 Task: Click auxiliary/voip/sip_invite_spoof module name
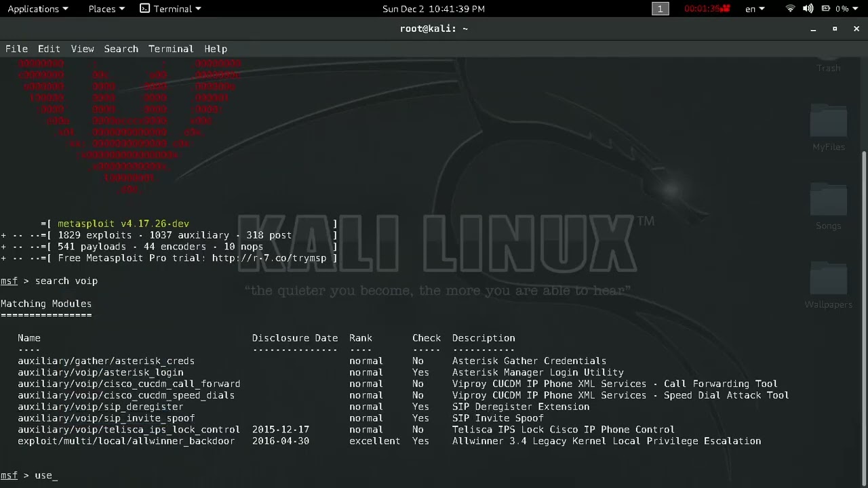click(x=106, y=419)
